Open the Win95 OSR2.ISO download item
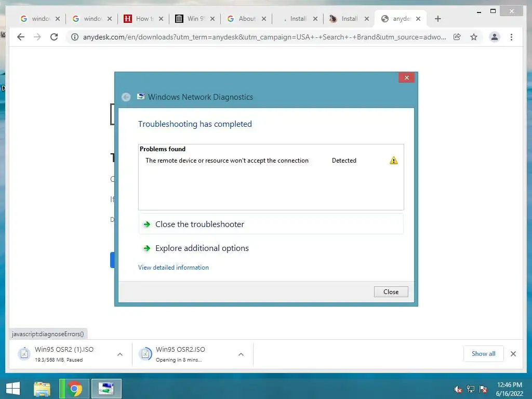The image size is (532, 399). (x=185, y=354)
